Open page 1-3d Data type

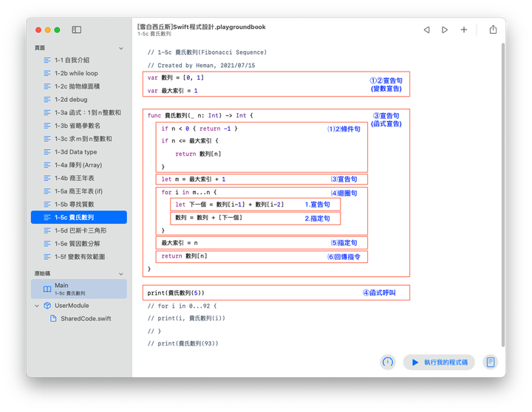[79, 152]
